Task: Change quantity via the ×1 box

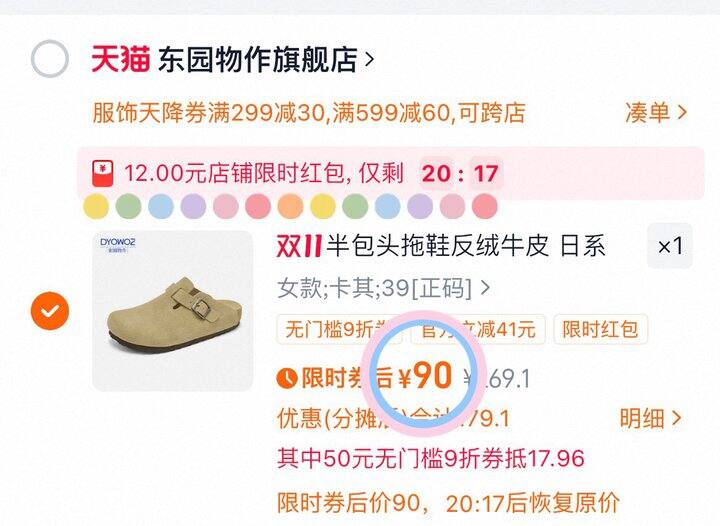Action: click(669, 246)
